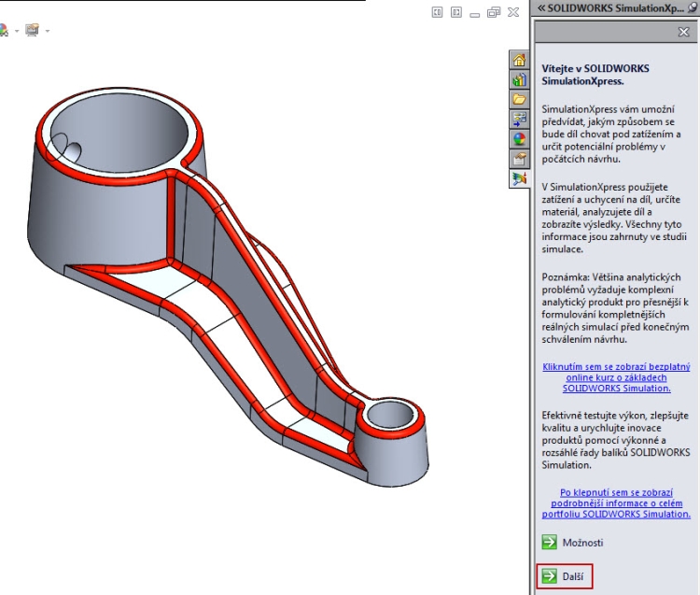Open the View Settings dropdown arrow
Viewport: 700px width, 595px height.
48,31
